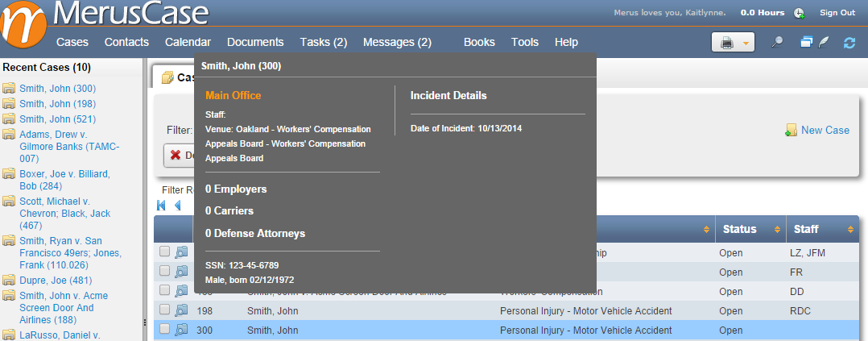Open Smith, Ryan v. San Francisco 49ers case
The image size is (868, 341).
click(70, 252)
